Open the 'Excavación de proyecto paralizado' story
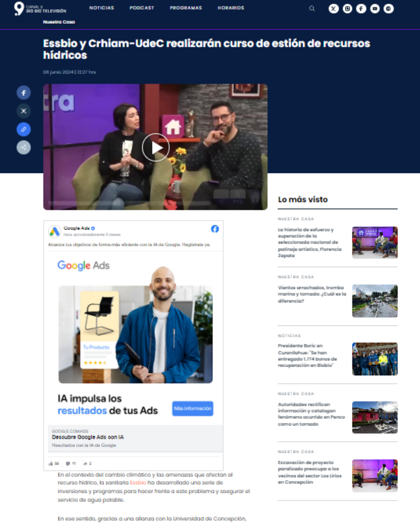This screenshot has width=420, height=525. coord(310,472)
